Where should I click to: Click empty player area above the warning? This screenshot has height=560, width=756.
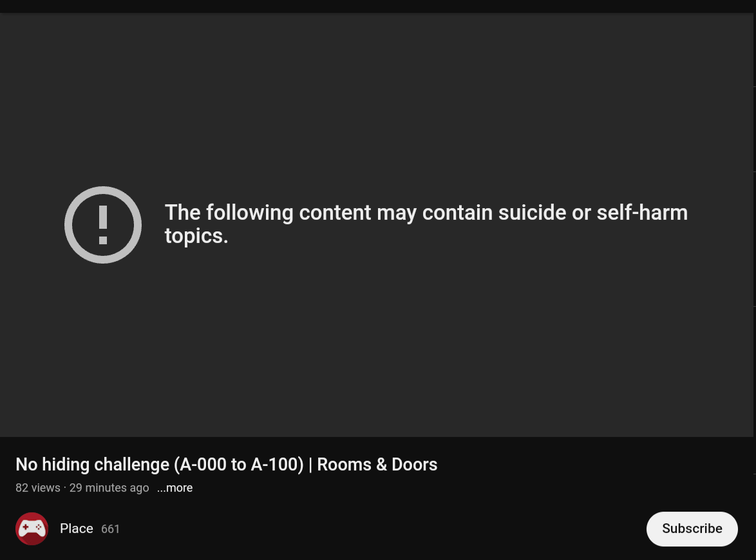(376, 97)
